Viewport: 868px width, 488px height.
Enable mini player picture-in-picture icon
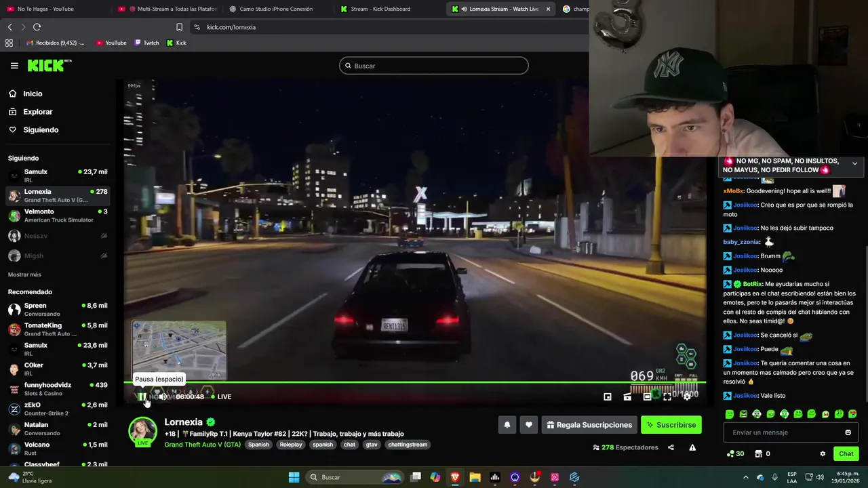coord(608,396)
